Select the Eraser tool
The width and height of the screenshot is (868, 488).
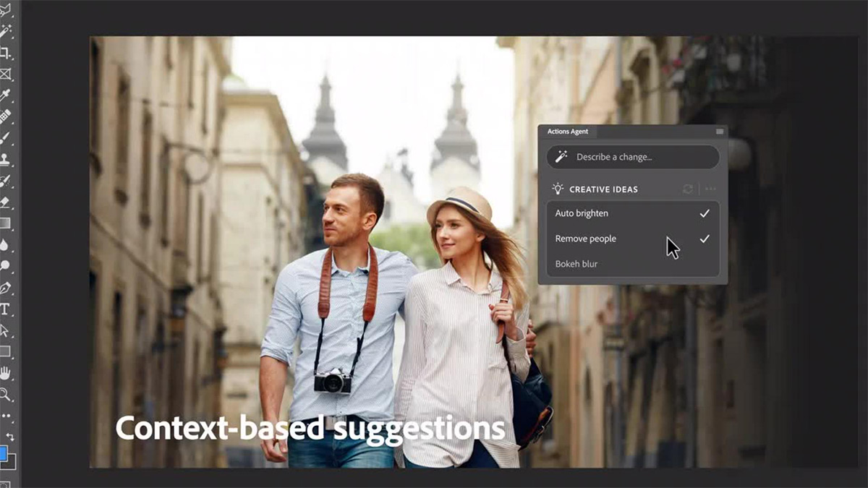6,202
